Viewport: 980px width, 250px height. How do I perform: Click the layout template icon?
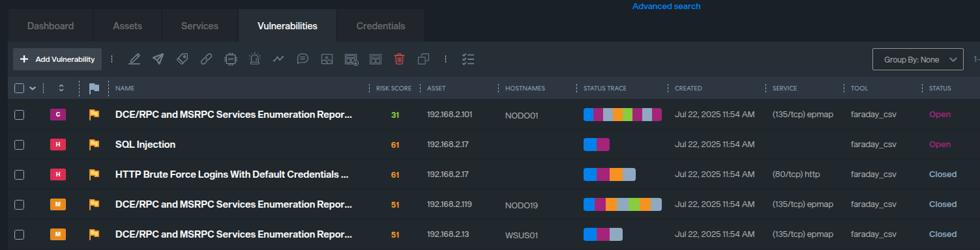click(375, 59)
